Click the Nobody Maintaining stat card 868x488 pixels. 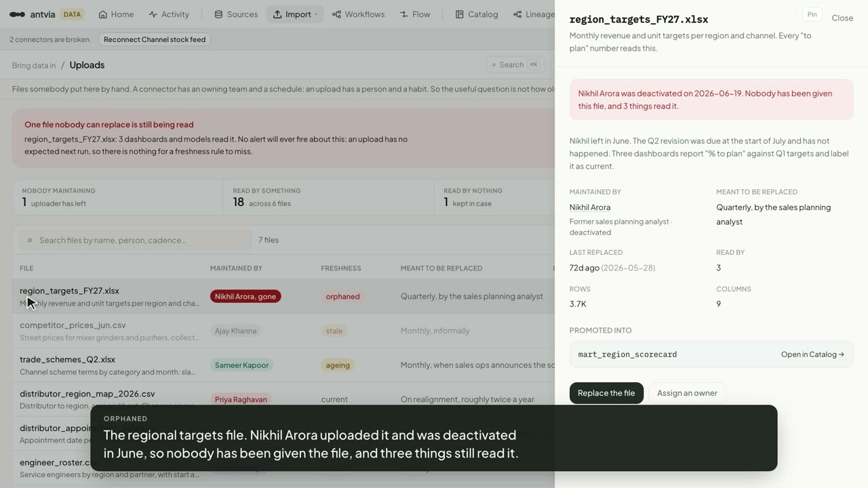117,197
